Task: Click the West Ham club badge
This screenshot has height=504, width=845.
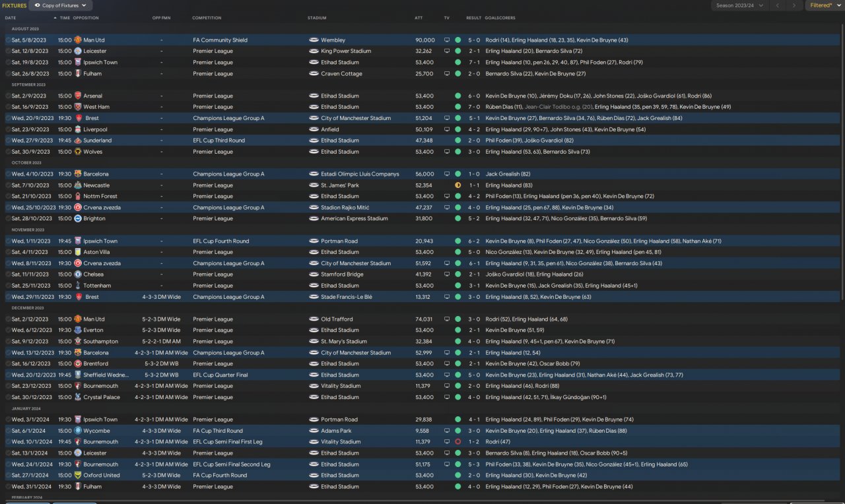Action: coord(78,107)
